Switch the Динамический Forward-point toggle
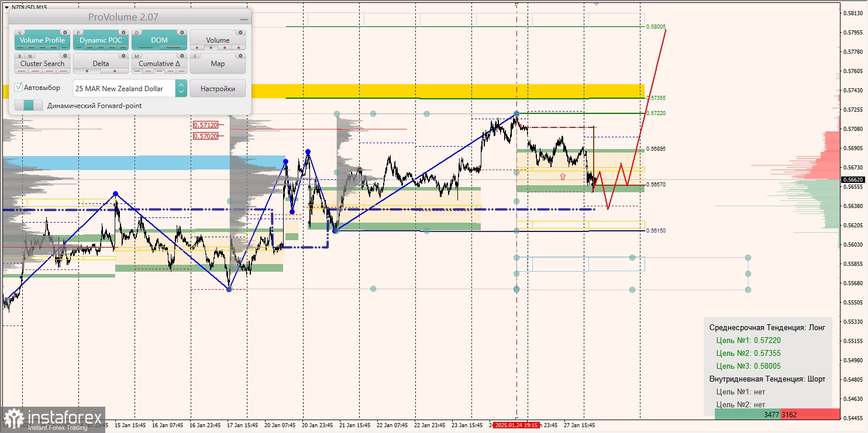Screen dimensions: 868x433 (29, 105)
